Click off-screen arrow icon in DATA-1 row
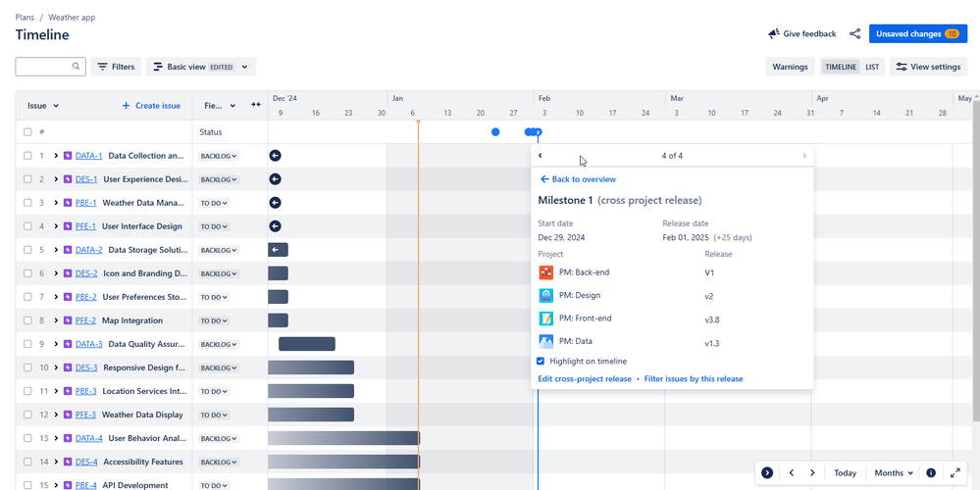Screen dimensions: 980x490 [275, 156]
